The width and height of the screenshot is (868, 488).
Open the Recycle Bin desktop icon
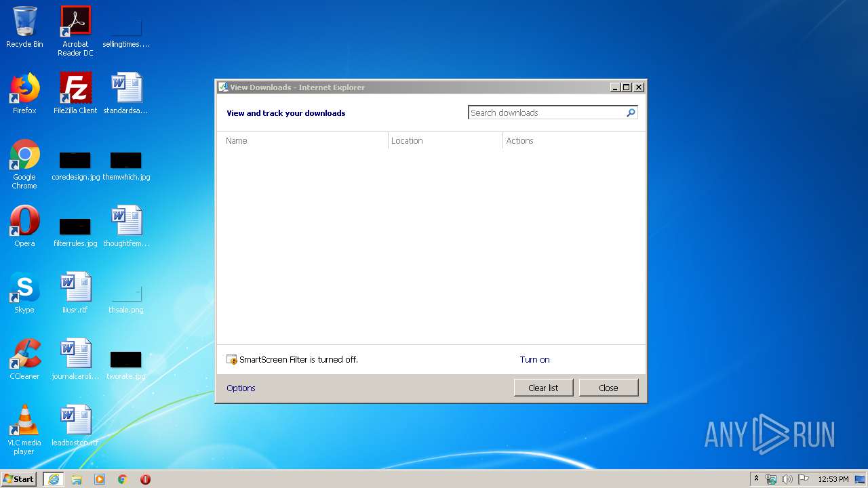pyautogui.click(x=24, y=27)
